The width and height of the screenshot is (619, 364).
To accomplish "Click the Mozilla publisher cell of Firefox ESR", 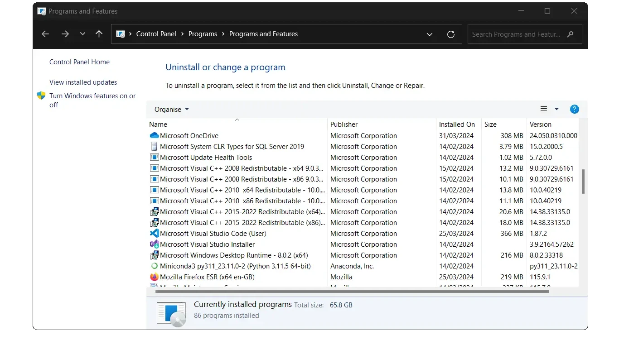I will tap(341, 277).
